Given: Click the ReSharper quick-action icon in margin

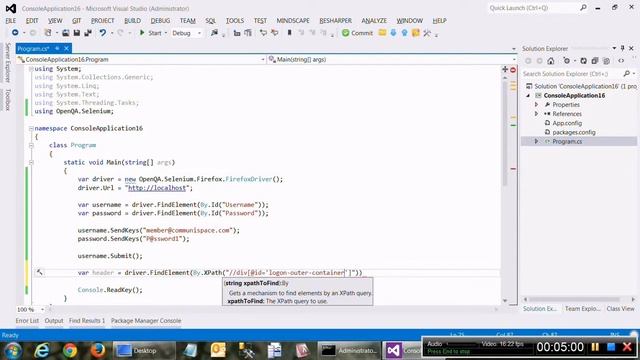Looking at the screenshot, I should click(40, 272).
